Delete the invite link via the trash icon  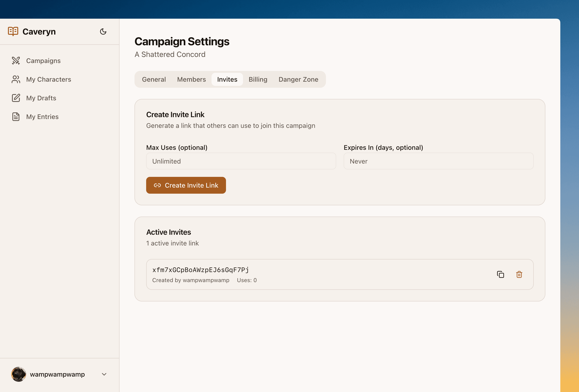pos(519,274)
